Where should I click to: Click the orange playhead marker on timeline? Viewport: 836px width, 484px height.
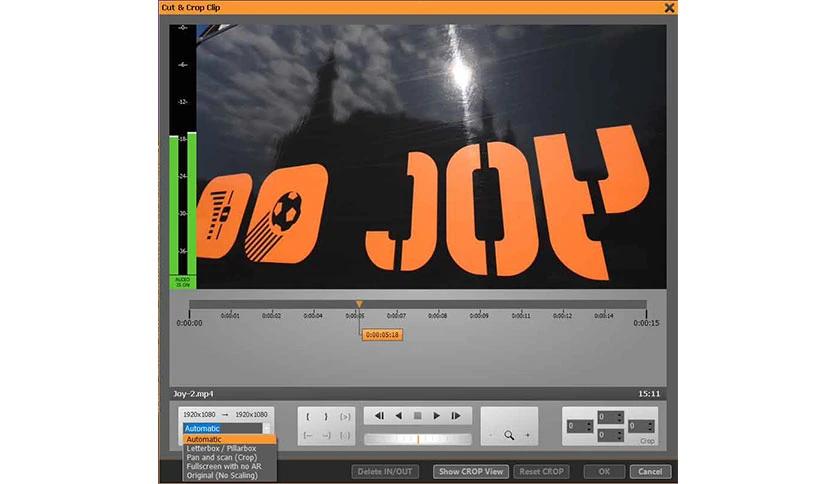[x=359, y=304]
